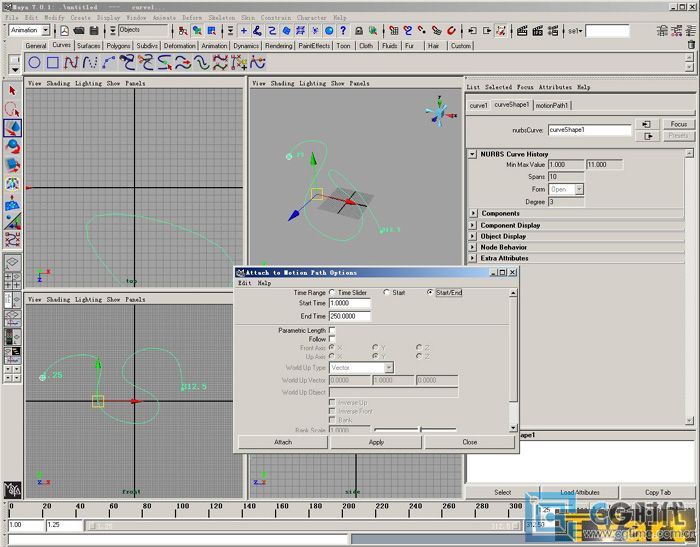Click the Attach button
Viewport: 700px width, 547px height.
(x=283, y=442)
